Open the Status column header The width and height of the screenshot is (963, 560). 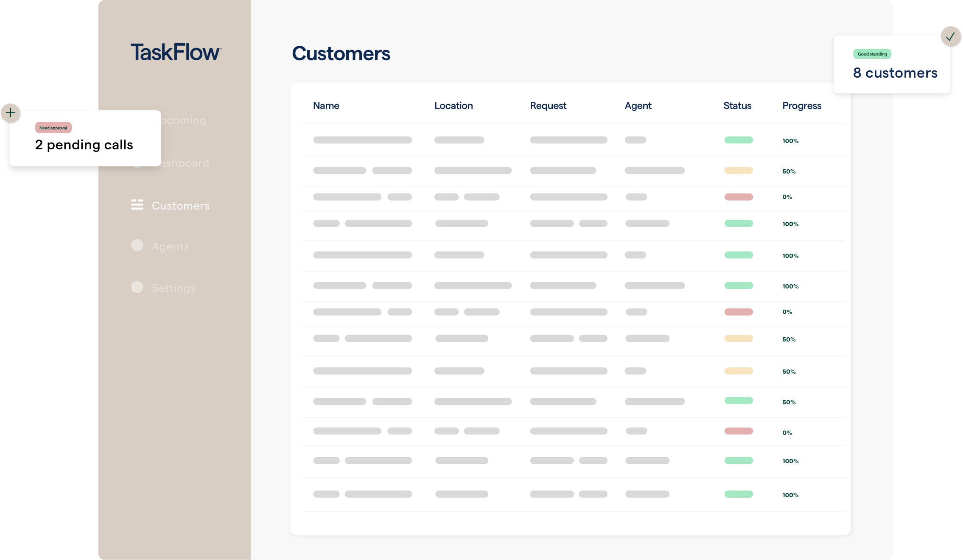(x=737, y=106)
